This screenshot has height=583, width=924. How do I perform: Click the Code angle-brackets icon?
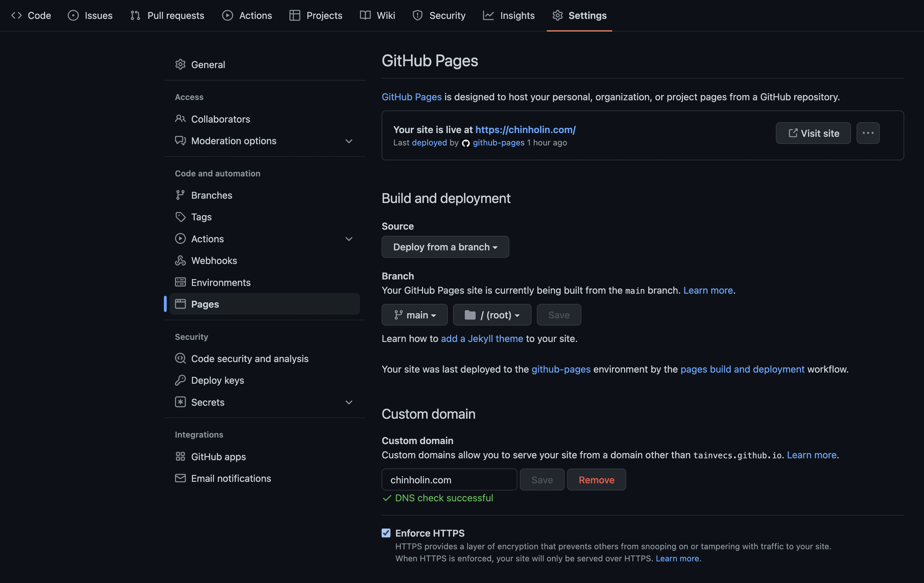tap(16, 15)
